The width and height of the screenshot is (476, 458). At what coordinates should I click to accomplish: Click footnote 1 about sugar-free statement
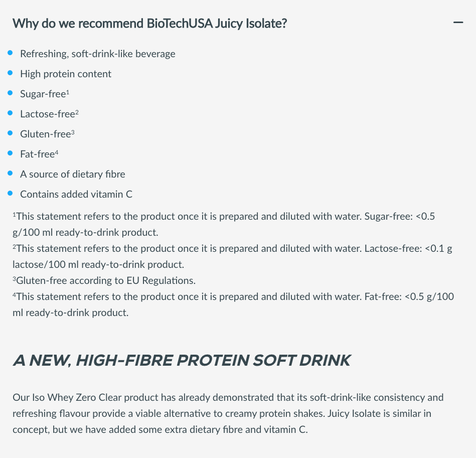click(x=224, y=224)
